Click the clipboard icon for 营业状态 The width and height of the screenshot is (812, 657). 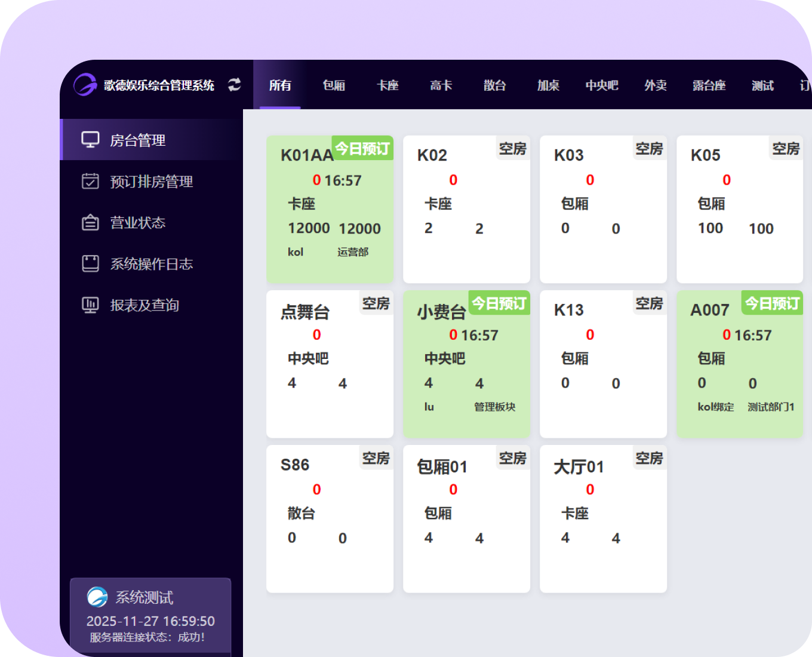[x=90, y=223]
